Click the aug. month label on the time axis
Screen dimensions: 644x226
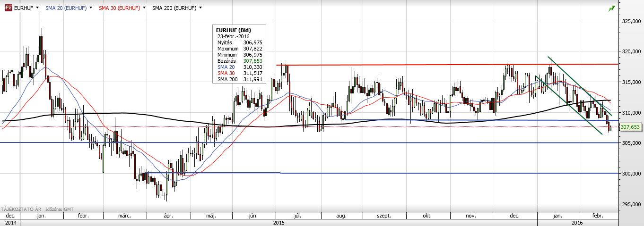341,216
